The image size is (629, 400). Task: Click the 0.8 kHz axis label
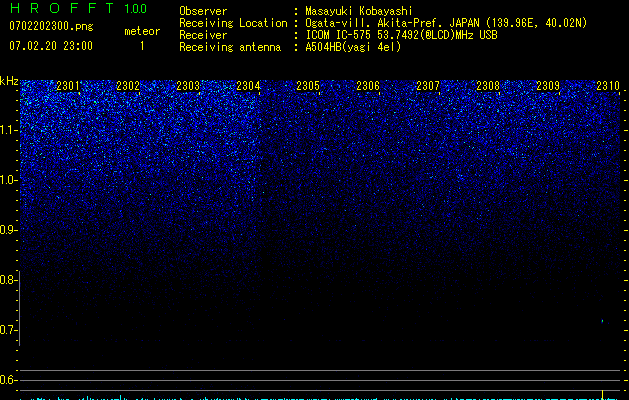8,280
